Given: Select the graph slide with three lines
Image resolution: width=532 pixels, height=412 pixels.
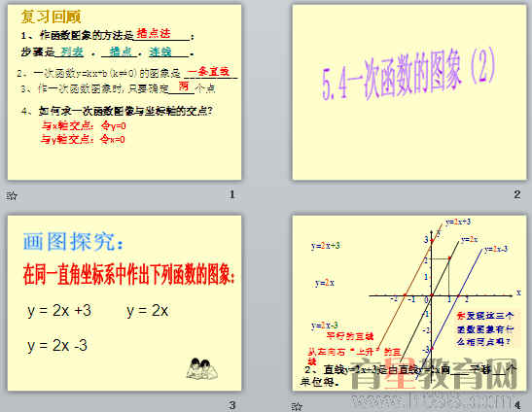Looking at the screenshot, I should (x=409, y=303).
